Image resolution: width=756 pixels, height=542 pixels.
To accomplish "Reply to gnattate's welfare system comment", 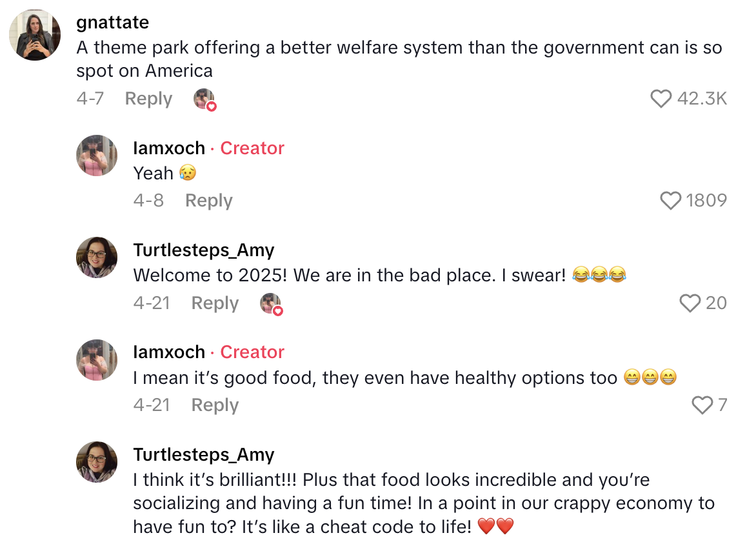I will (x=148, y=99).
